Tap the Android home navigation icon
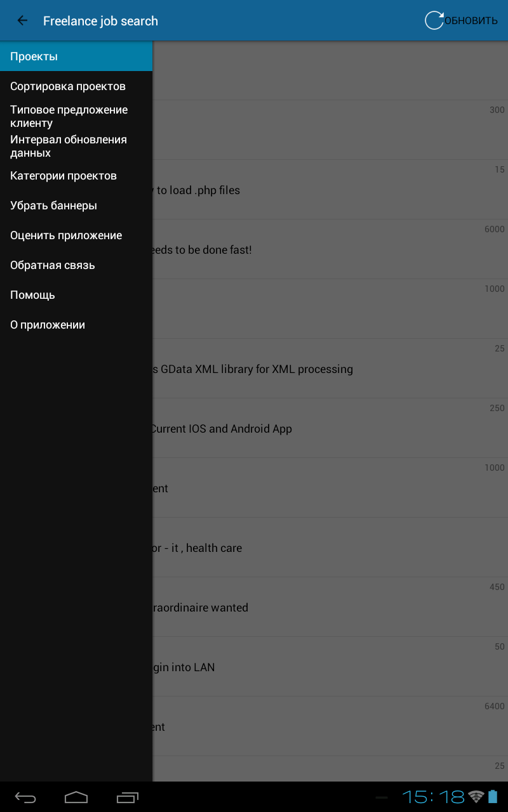The height and width of the screenshot is (812, 508). click(76, 797)
